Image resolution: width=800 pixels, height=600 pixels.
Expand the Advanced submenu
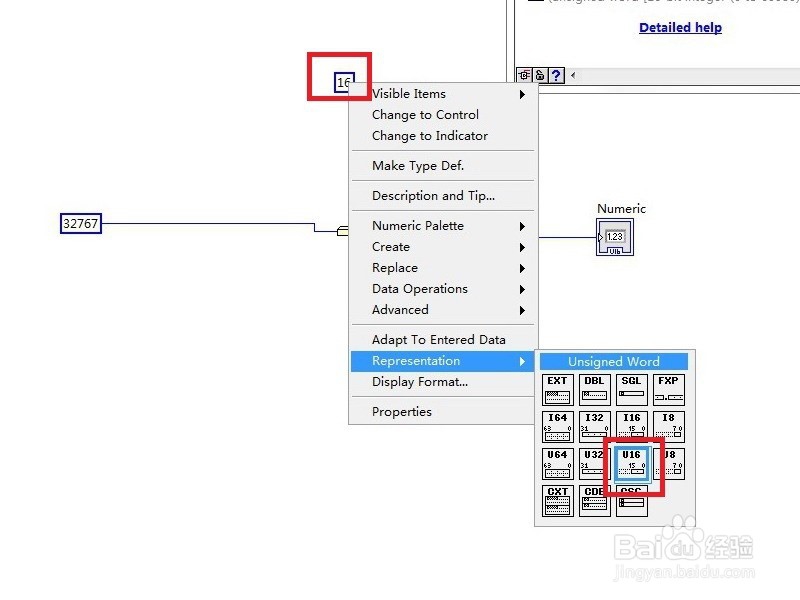[x=443, y=310]
